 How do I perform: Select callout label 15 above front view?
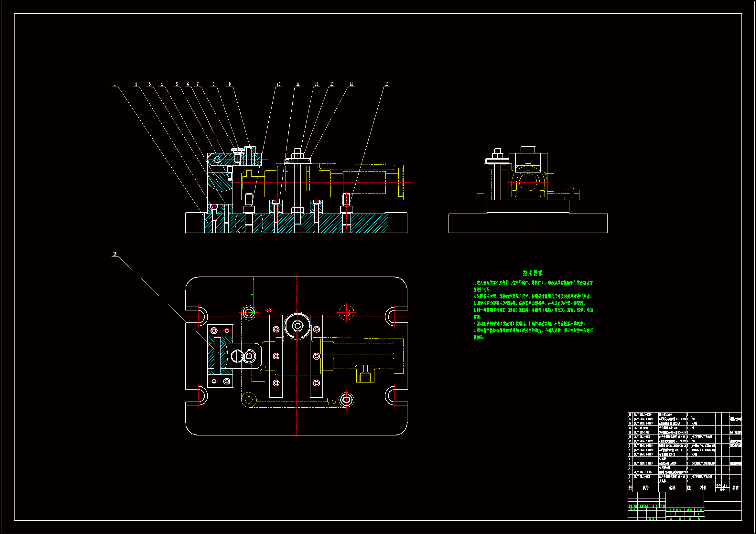(386, 85)
